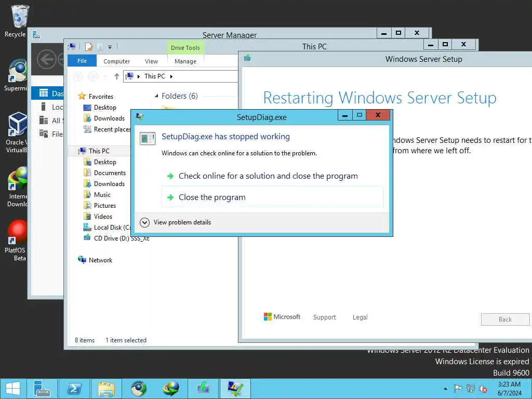Open Customize Quick Access Toolbar dropdown
Screen dimensions: 532x399
click(110, 47)
